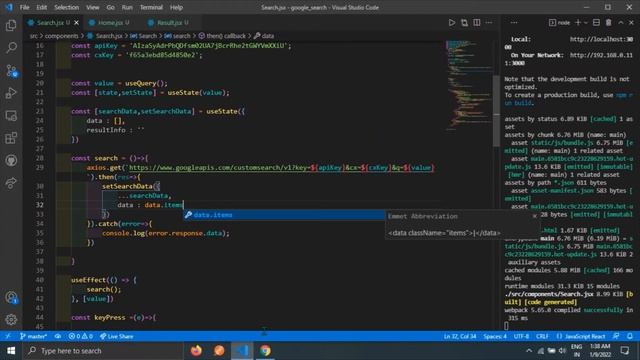Click the open changes icon in editor toolbar
640x360 pixels.
click(464, 23)
